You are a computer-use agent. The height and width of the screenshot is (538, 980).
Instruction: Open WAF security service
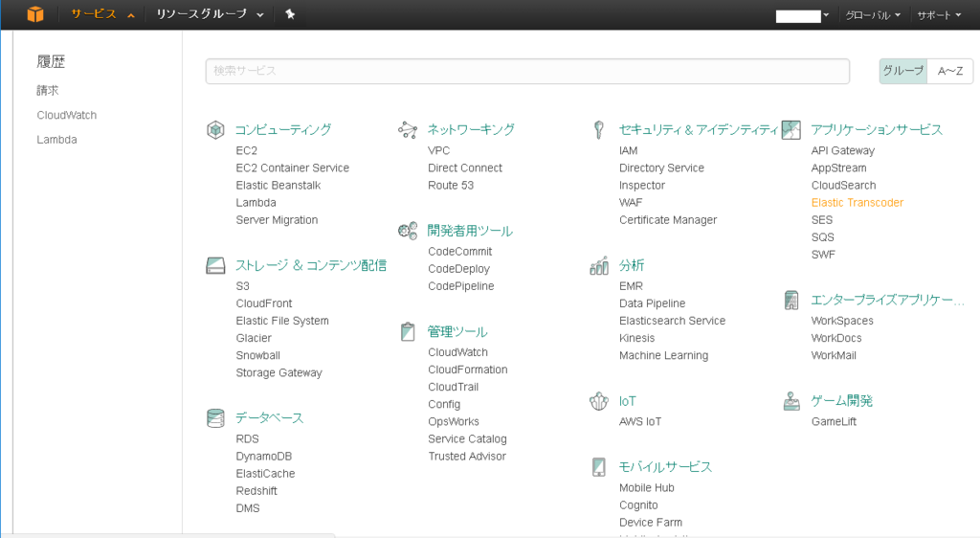[631, 202]
